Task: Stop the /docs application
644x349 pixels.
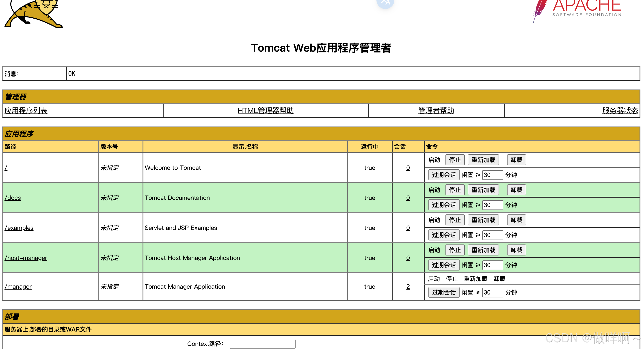Action: (455, 190)
